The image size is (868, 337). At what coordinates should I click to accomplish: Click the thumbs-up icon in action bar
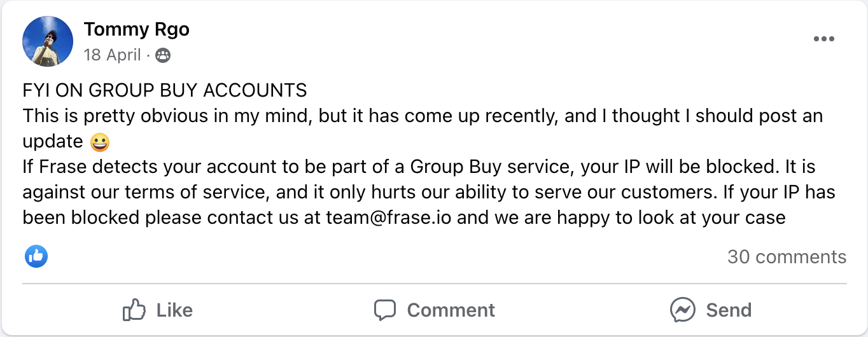tap(134, 310)
